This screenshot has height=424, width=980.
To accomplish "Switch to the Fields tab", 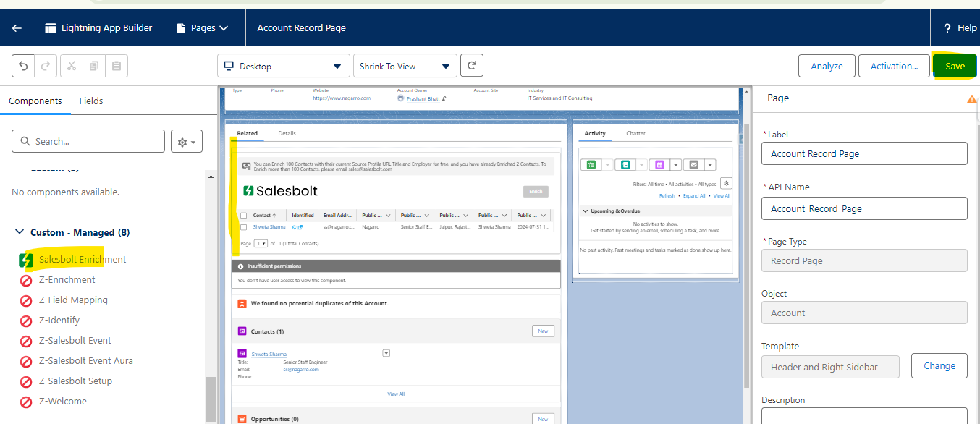I will pyautogui.click(x=91, y=101).
